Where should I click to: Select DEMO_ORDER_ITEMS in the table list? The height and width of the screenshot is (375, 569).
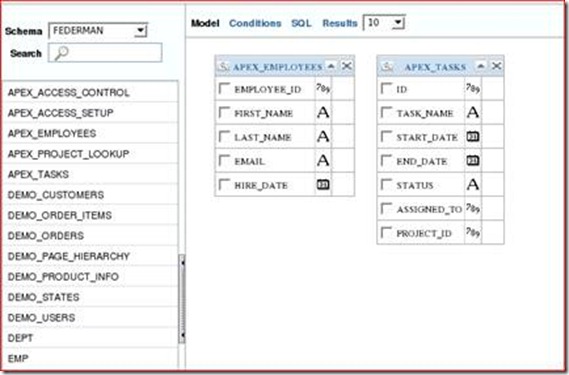coord(90,215)
